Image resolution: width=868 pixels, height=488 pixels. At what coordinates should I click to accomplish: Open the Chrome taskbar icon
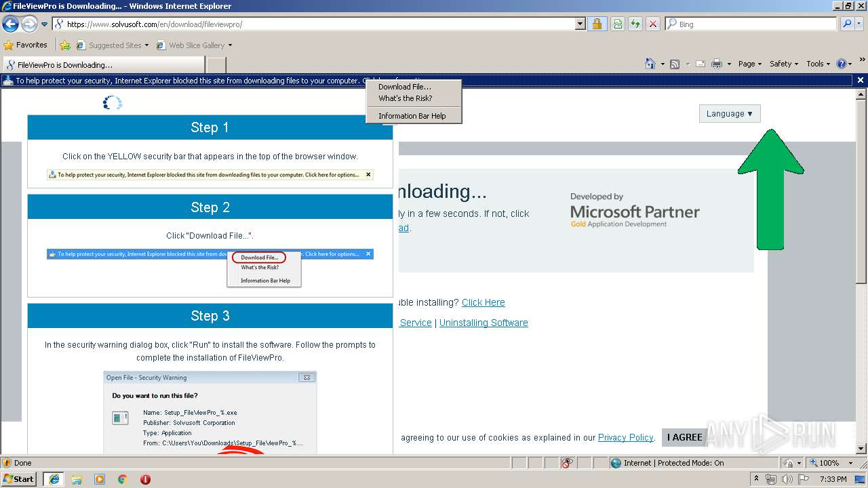[122, 479]
